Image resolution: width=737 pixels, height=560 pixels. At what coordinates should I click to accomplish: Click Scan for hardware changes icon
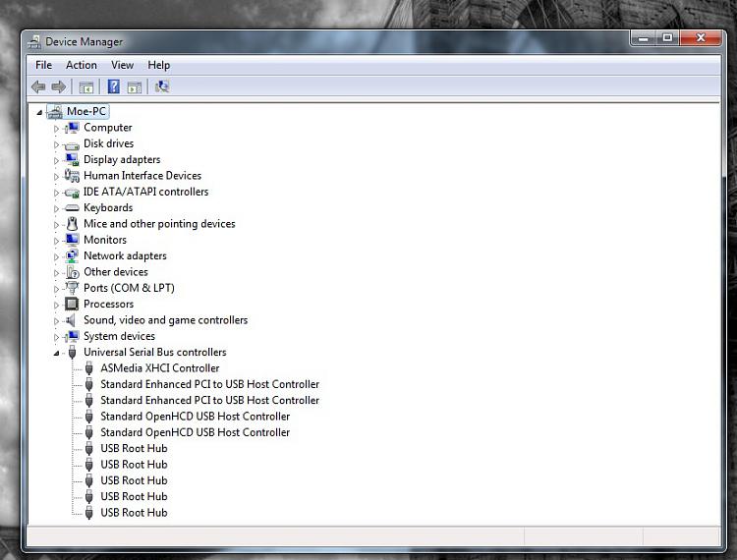click(x=162, y=86)
